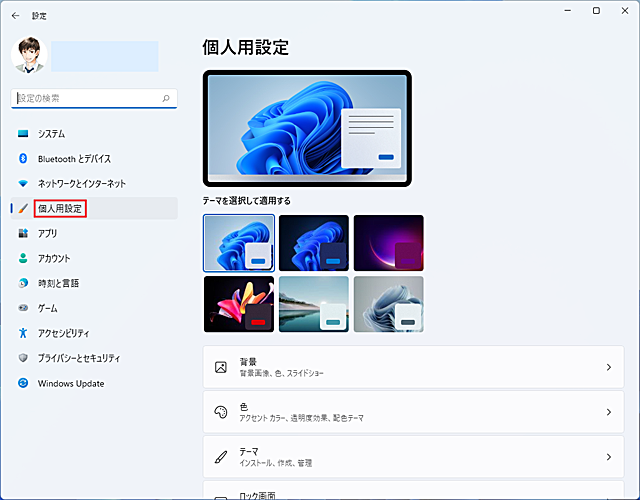Screen dimensions: 640x500
Task: Open the ロック画面 row
Action: (413, 490)
